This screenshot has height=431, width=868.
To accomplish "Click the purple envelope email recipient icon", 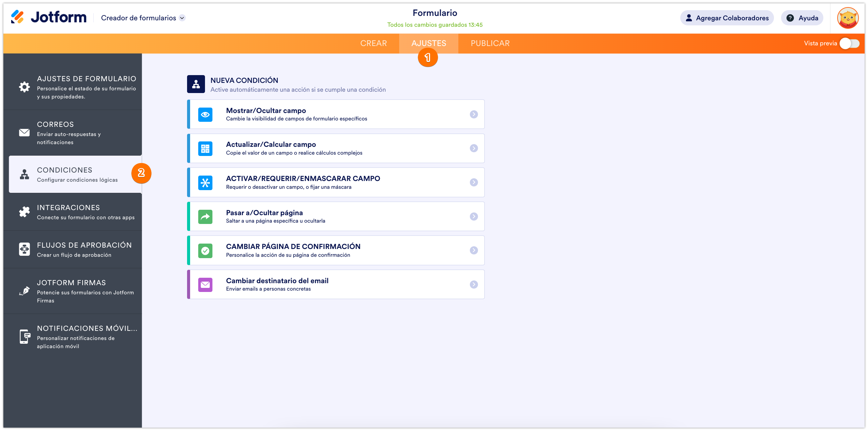I will pos(205,285).
